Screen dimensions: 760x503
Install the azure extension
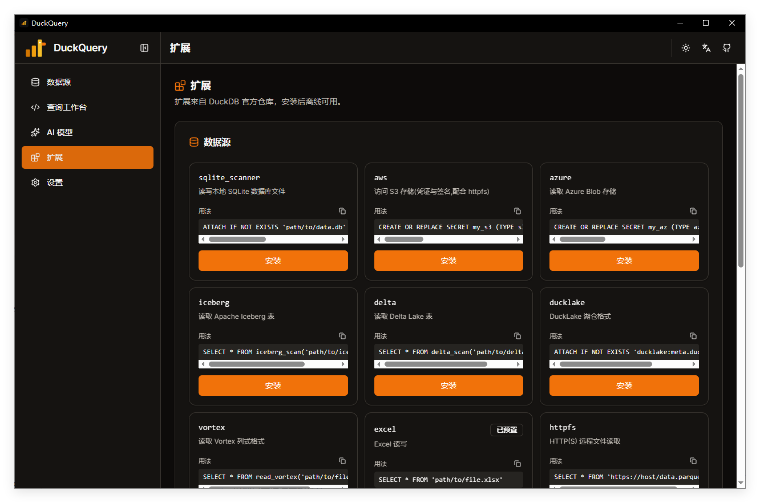tap(624, 261)
